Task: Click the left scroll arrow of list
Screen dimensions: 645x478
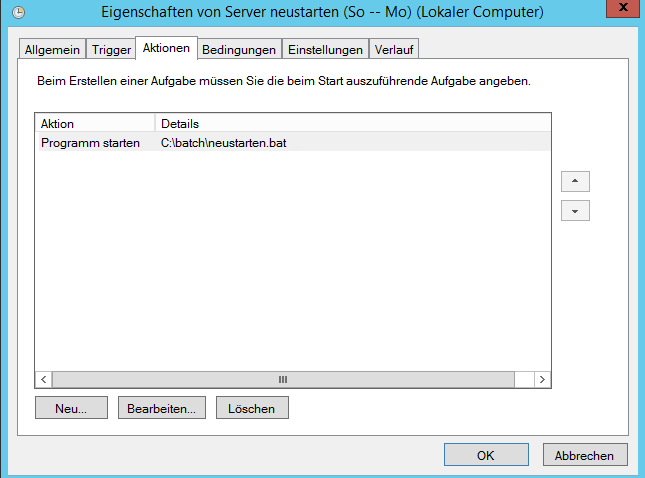Action: coord(44,379)
